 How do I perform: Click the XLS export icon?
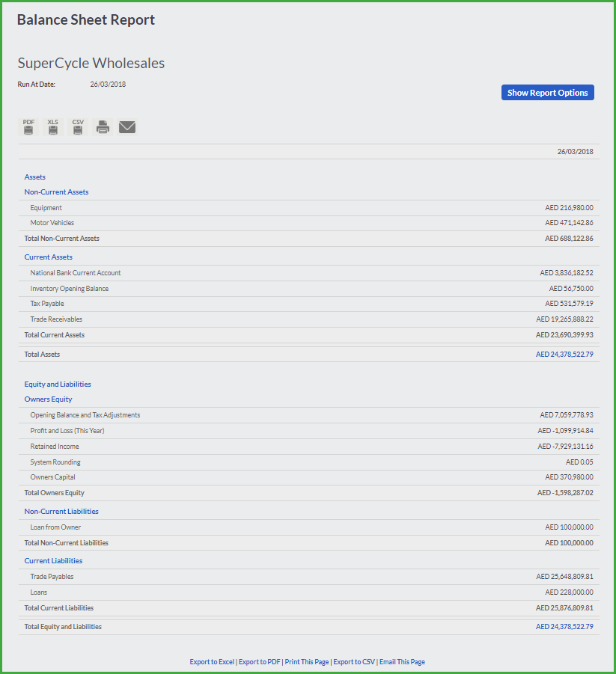[53, 127]
